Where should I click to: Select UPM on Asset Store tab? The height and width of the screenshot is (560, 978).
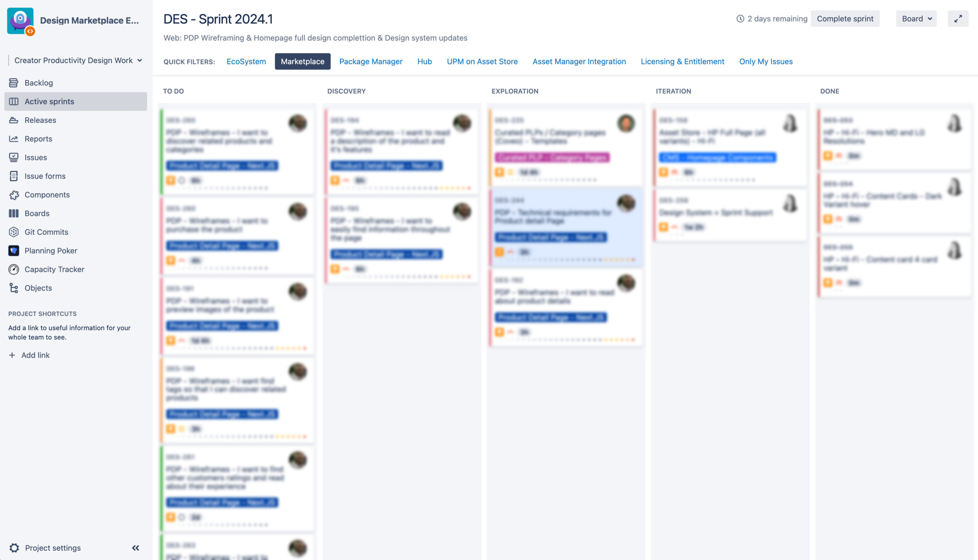click(x=482, y=61)
